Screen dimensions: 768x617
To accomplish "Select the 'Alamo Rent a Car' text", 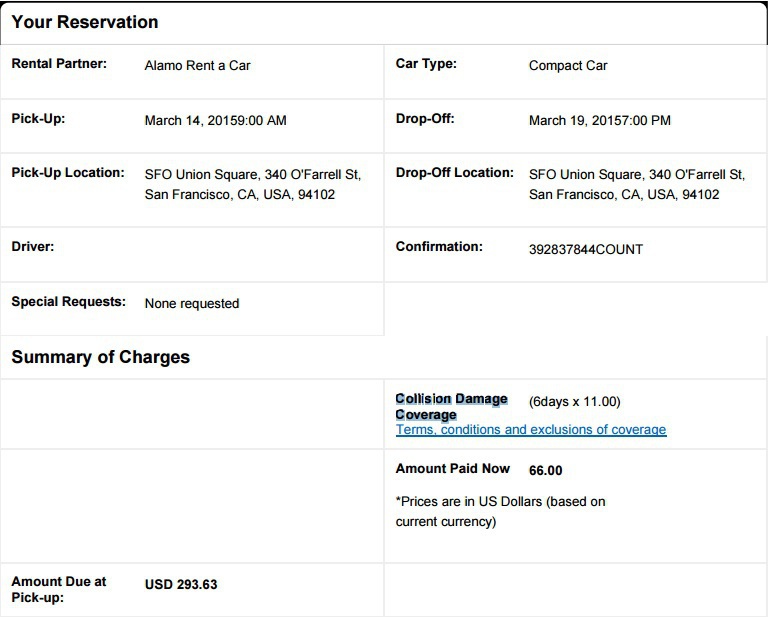I will tap(197, 66).
